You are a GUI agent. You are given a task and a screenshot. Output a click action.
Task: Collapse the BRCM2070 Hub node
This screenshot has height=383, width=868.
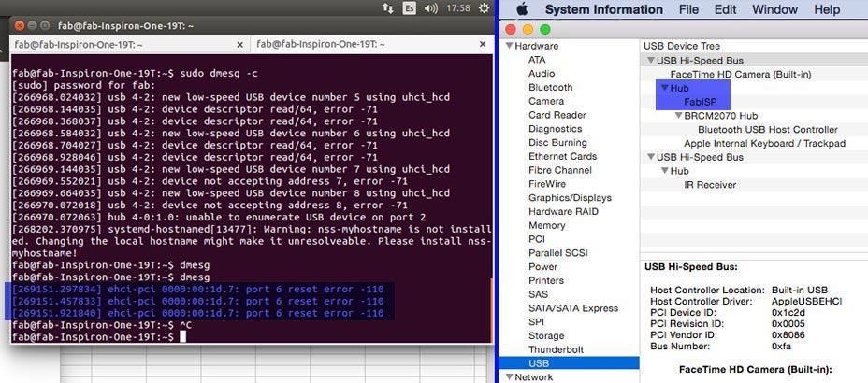click(679, 116)
